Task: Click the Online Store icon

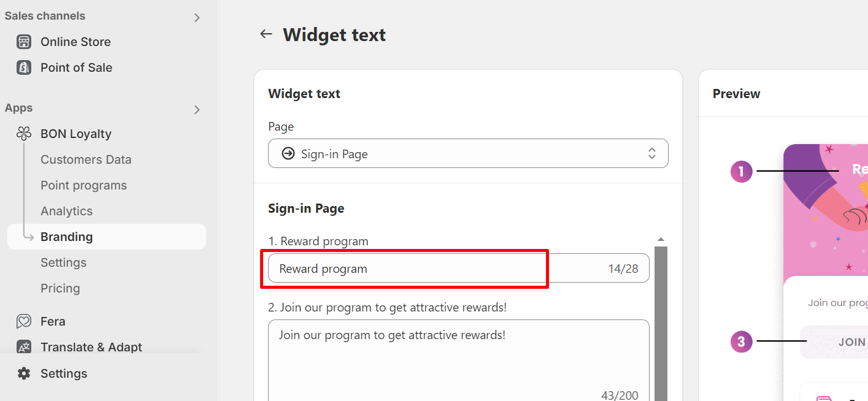Action: pyautogui.click(x=24, y=42)
